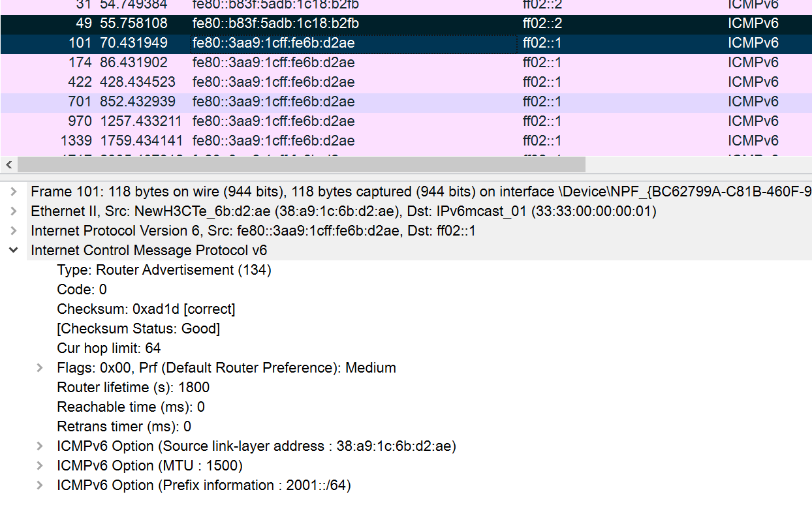Select packet 1339 row
This screenshot has width=812, height=507.
click(x=274, y=142)
